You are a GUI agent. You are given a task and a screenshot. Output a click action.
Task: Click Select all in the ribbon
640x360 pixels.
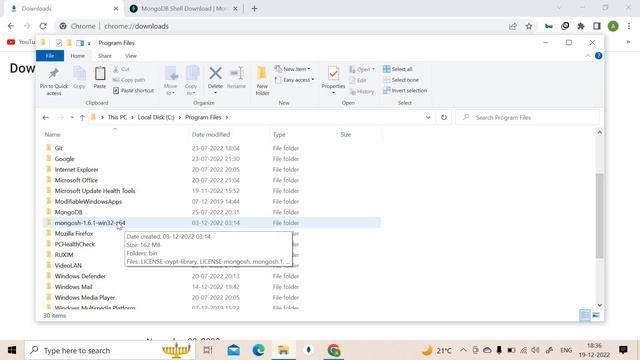398,69
